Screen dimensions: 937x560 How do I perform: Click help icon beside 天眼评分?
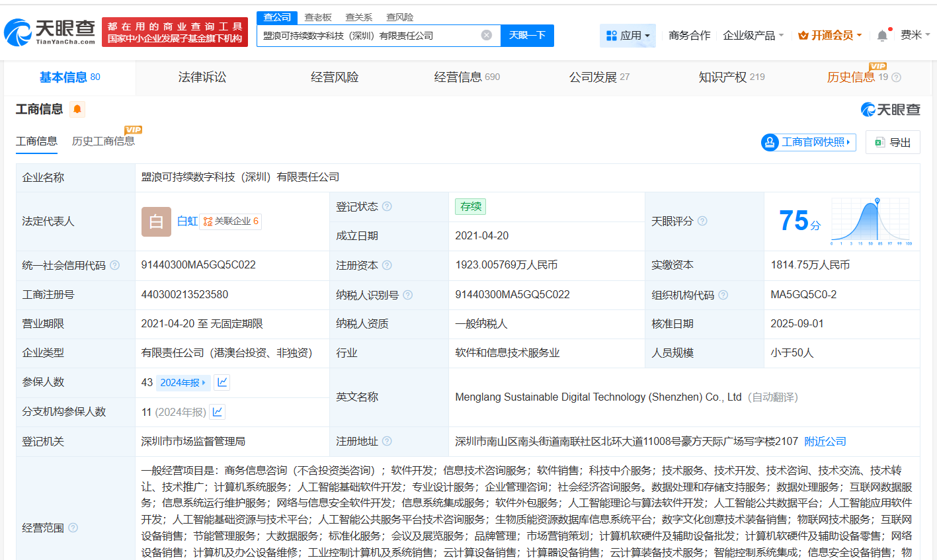pos(702,221)
